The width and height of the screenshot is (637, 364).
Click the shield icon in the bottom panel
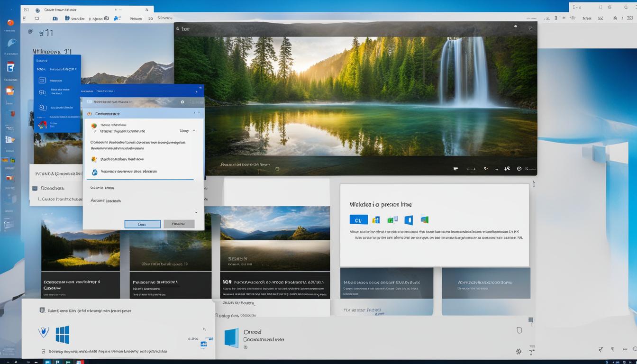(44, 332)
